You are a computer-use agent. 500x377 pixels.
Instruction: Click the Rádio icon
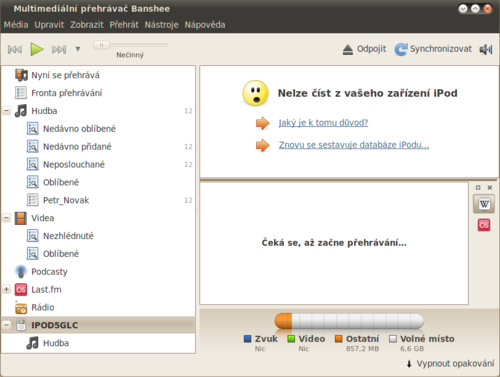click(x=21, y=308)
